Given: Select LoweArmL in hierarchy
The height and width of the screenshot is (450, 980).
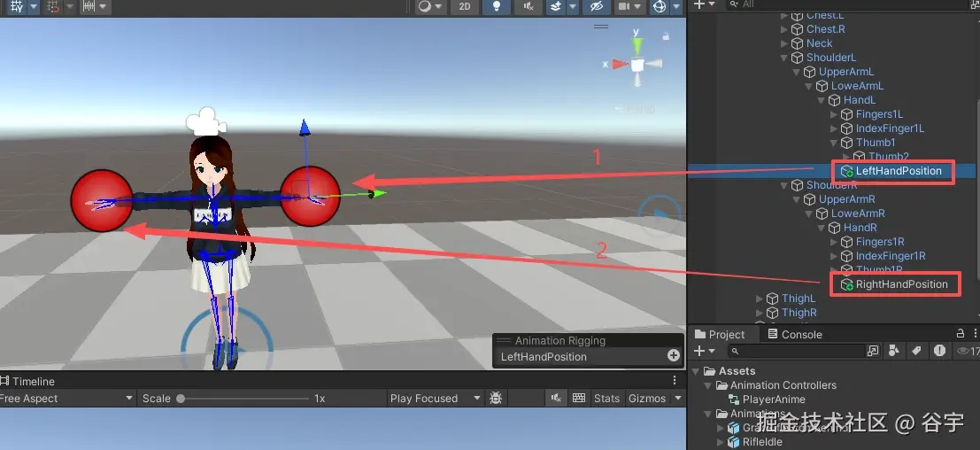Looking at the screenshot, I should coord(857,86).
